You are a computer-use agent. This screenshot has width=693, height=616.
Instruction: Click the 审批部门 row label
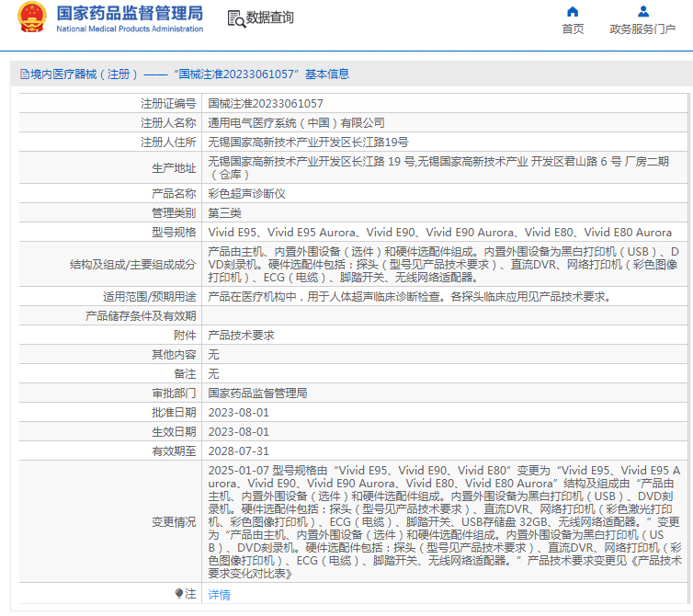(x=174, y=394)
